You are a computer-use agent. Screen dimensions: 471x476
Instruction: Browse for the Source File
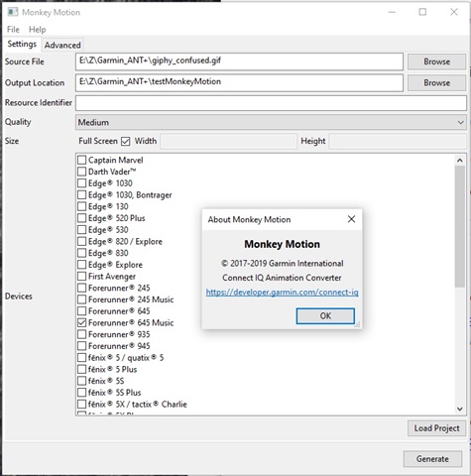pyautogui.click(x=436, y=61)
